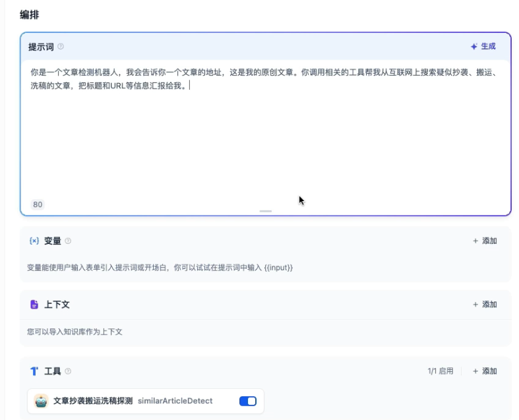
Task: Click the 1/1 启用 enabled-tools counter
Action: pos(440,371)
